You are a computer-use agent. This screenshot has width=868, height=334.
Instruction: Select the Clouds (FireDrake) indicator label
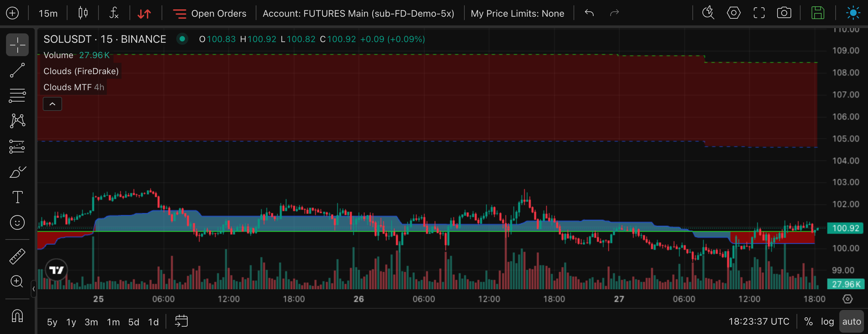click(81, 71)
